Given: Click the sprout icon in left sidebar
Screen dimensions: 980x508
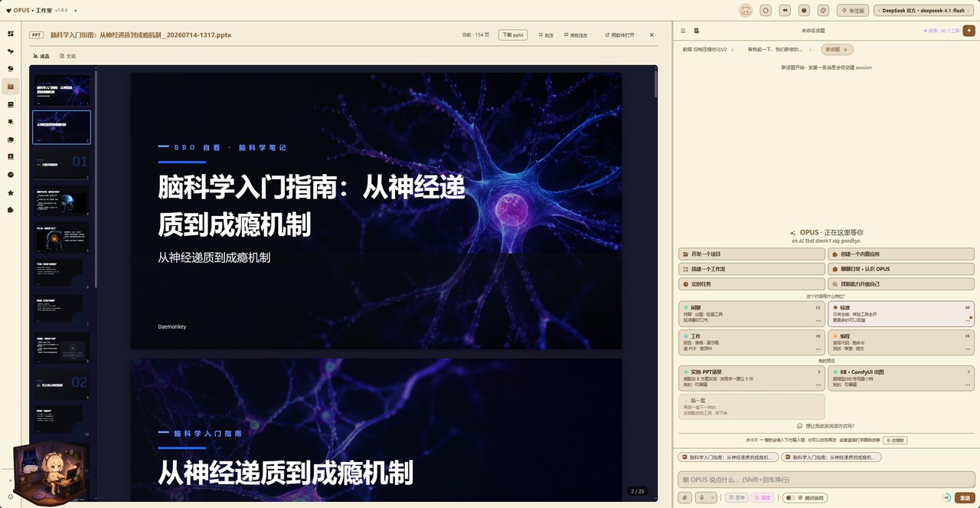Looking at the screenshot, I should (11, 51).
